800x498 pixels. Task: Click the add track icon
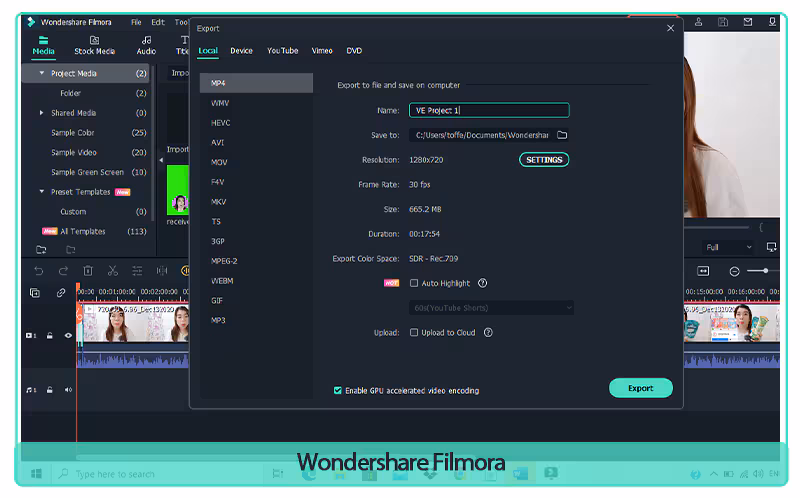coord(35,293)
